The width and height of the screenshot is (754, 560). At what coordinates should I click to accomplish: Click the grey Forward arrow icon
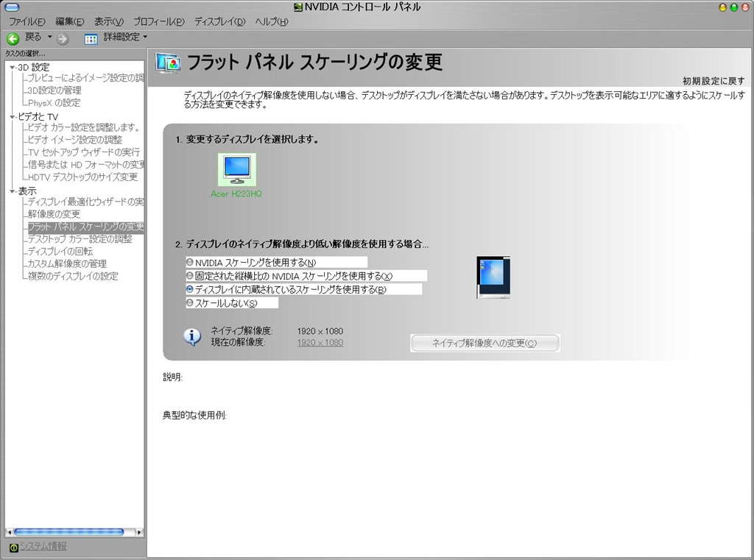point(63,38)
